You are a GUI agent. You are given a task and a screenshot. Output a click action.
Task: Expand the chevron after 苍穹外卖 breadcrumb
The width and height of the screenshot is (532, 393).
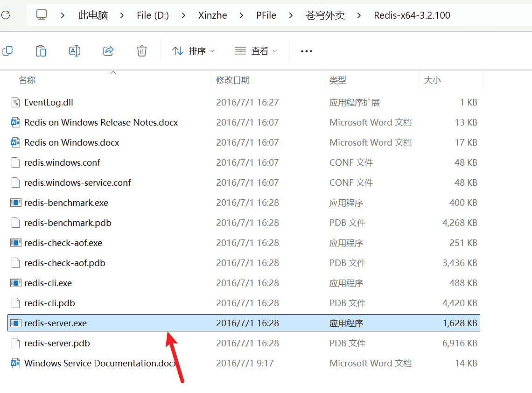tap(359, 15)
